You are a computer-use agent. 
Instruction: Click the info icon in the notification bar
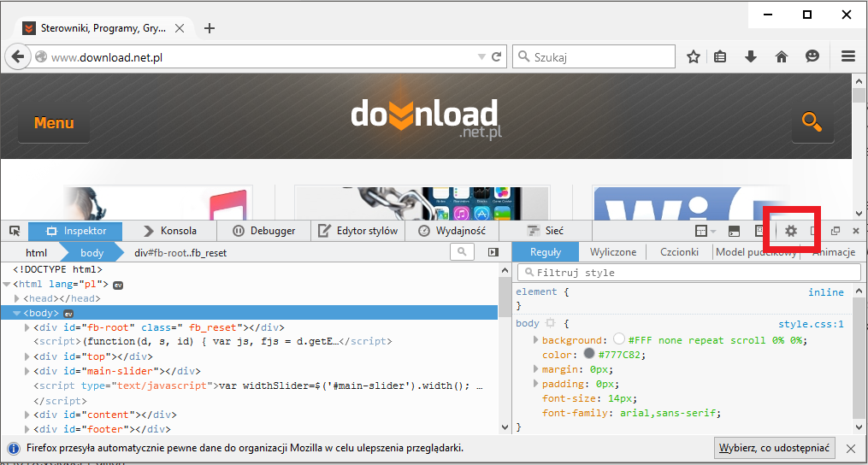(15, 448)
